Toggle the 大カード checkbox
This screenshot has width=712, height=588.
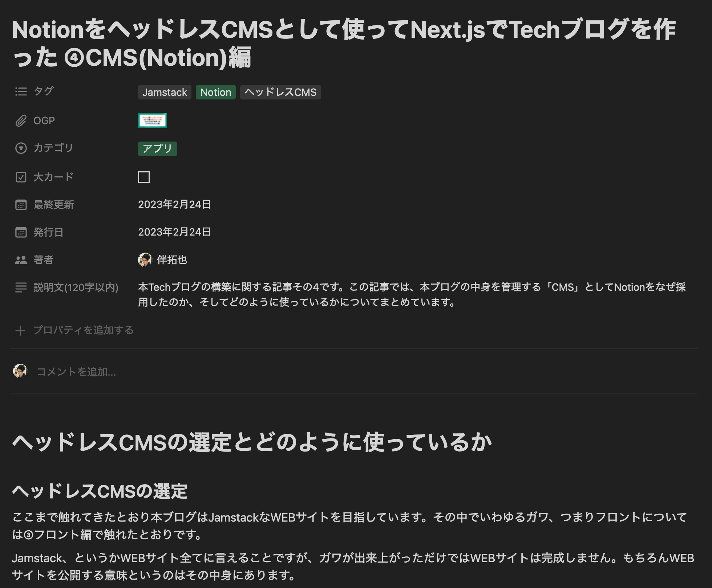144,177
